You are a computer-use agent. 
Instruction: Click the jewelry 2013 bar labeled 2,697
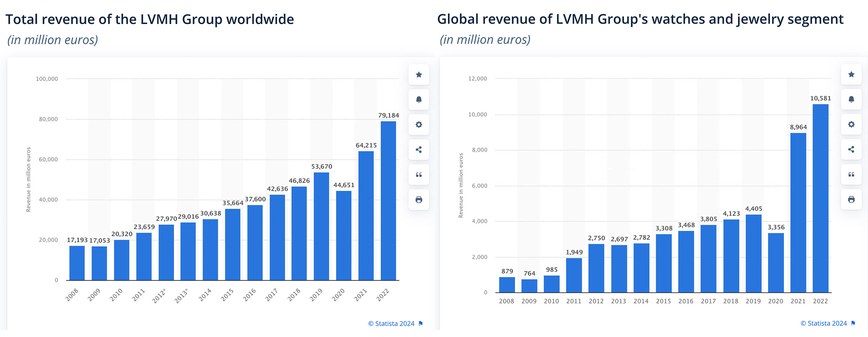point(619,269)
